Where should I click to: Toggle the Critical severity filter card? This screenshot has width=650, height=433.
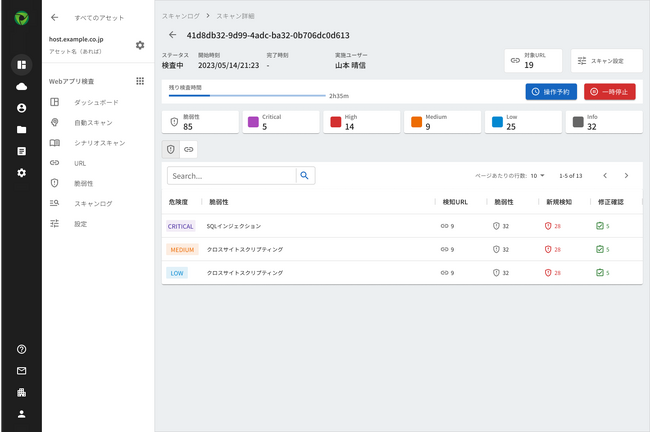(279, 122)
